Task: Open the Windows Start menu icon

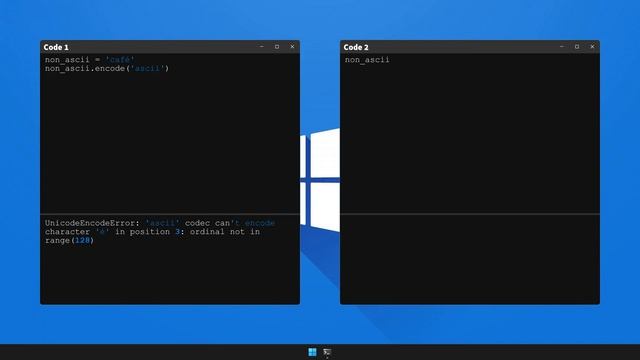Action: pos(312,352)
